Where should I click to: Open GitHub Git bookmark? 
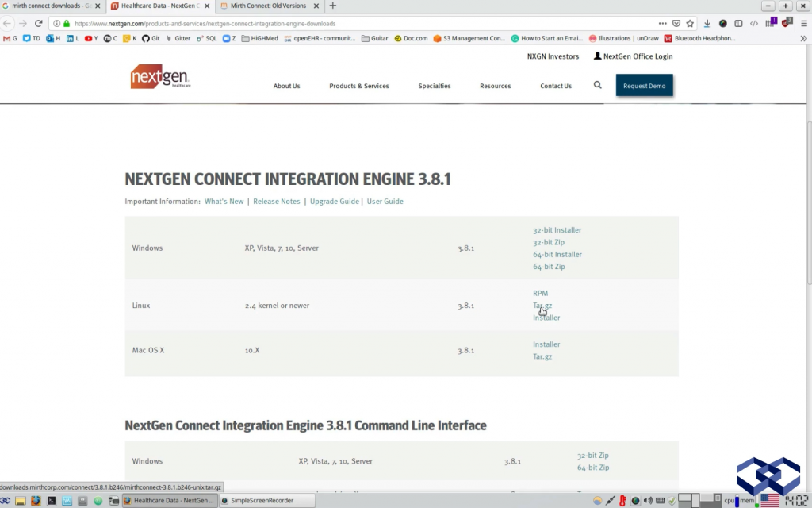151,38
